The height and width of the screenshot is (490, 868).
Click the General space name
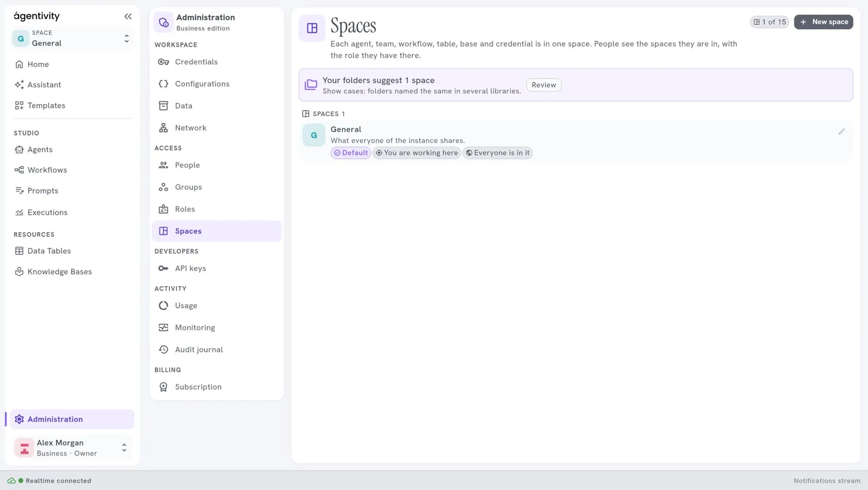(346, 130)
